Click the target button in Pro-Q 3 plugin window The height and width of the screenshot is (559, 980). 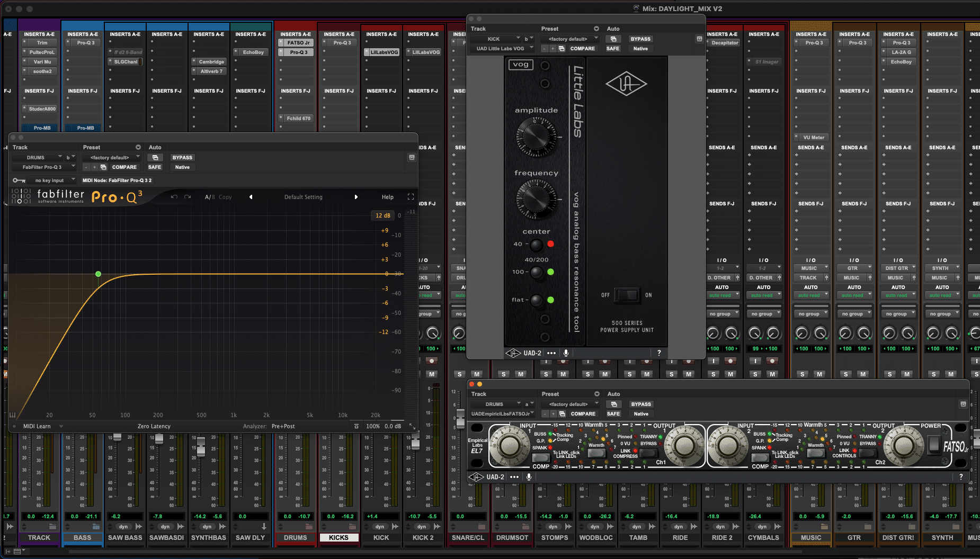(x=412, y=158)
